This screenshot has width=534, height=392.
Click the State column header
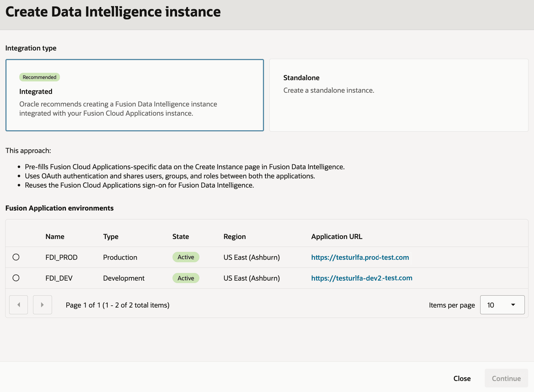(180, 237)
